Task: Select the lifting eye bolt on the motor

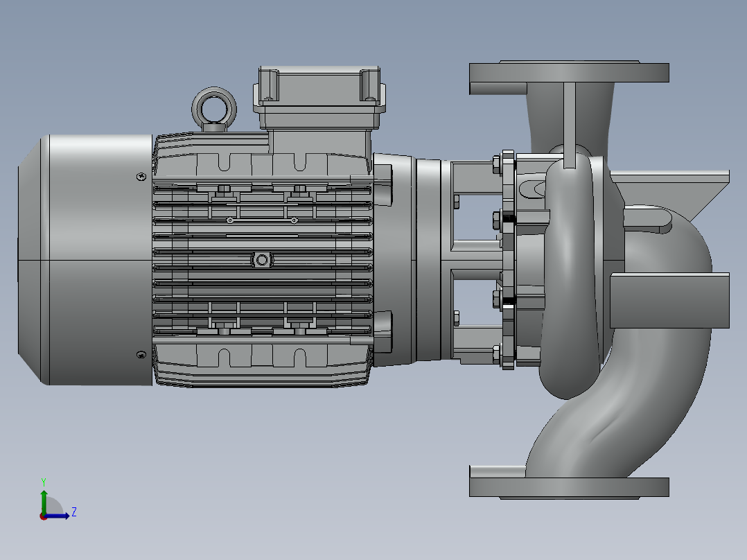Action: coord(214,109)
